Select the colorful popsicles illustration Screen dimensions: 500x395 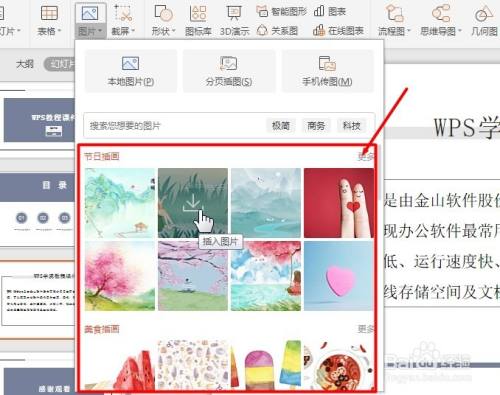click(266, 365)
